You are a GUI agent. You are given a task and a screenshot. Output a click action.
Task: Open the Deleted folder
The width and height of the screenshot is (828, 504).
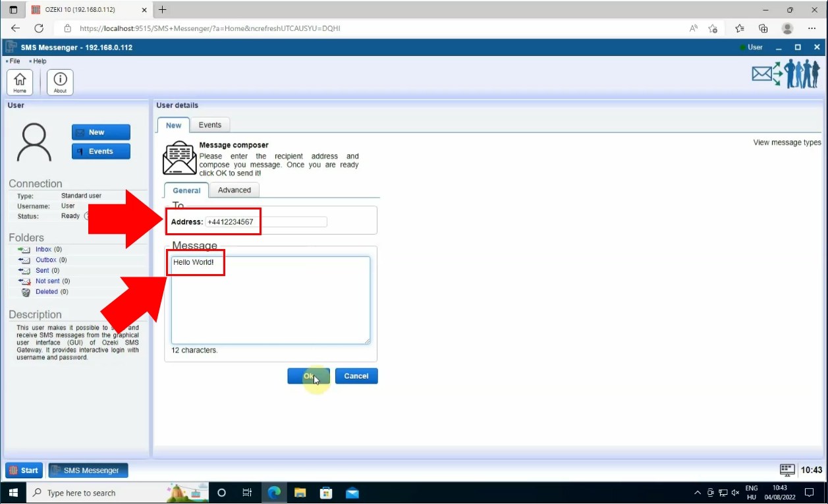coord(47,292)
